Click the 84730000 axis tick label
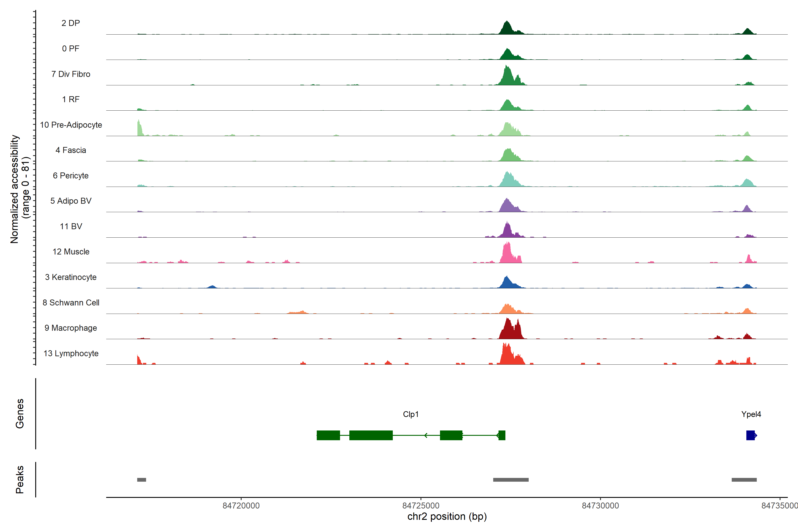Screen dimensions: 798x532 coord(600,506)
